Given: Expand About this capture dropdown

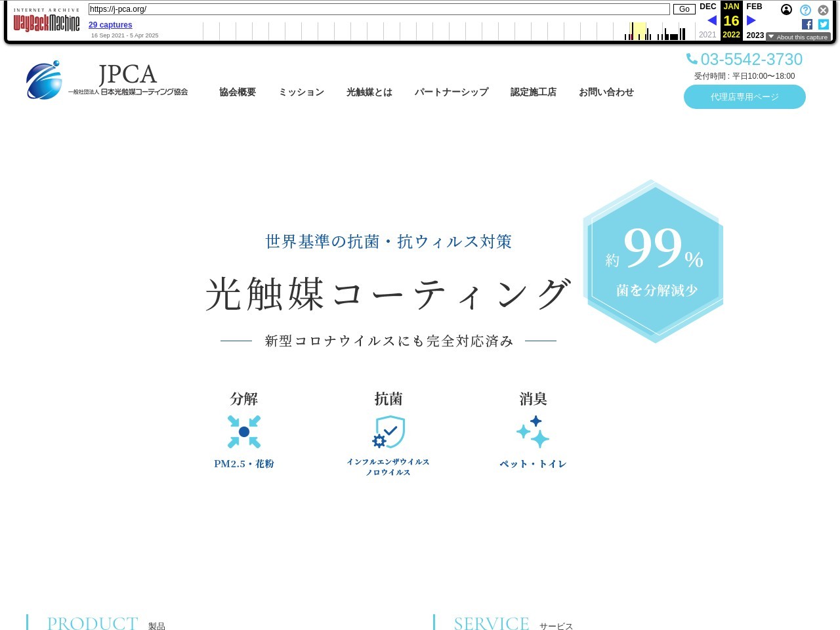Looking at the screenshot, I should click(798, 37).
